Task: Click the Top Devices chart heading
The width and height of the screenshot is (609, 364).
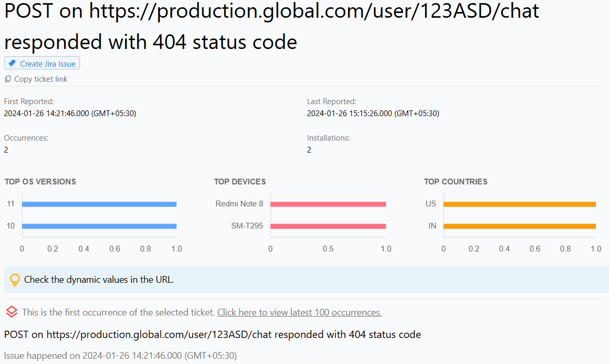Action: tap(240, 181)
